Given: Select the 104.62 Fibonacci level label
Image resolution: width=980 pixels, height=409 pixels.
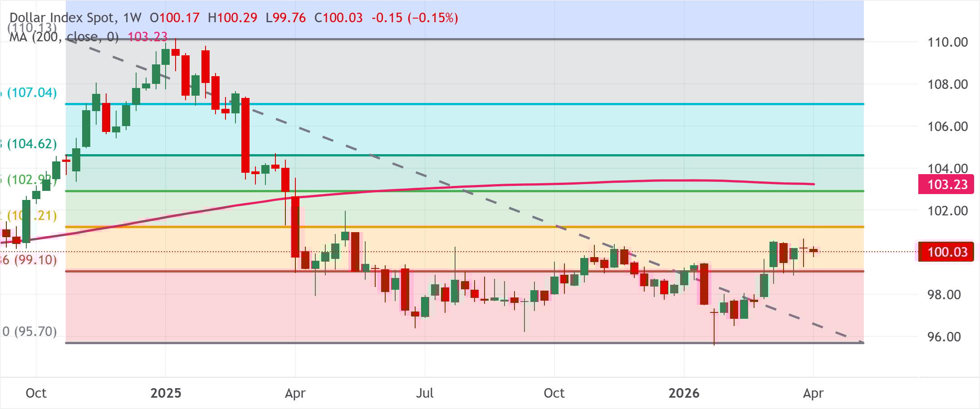Looking at the screenshot, I should click(x=32, y=144).
